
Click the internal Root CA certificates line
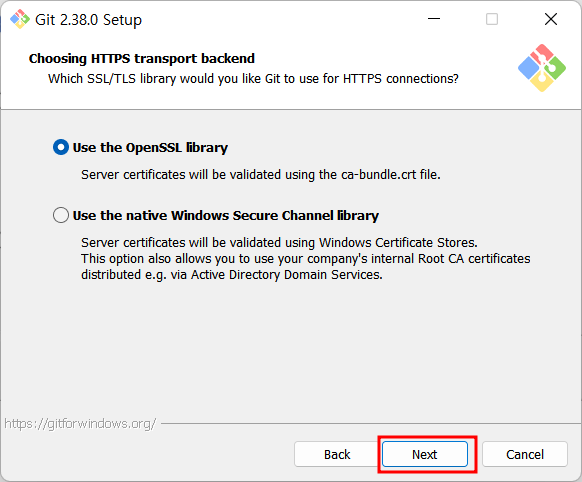coord(306,259)
